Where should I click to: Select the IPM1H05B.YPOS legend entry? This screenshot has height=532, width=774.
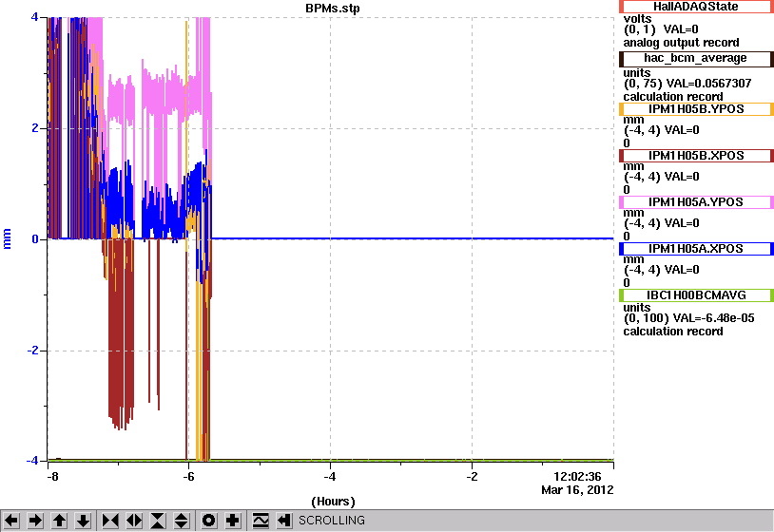[696, 109]
